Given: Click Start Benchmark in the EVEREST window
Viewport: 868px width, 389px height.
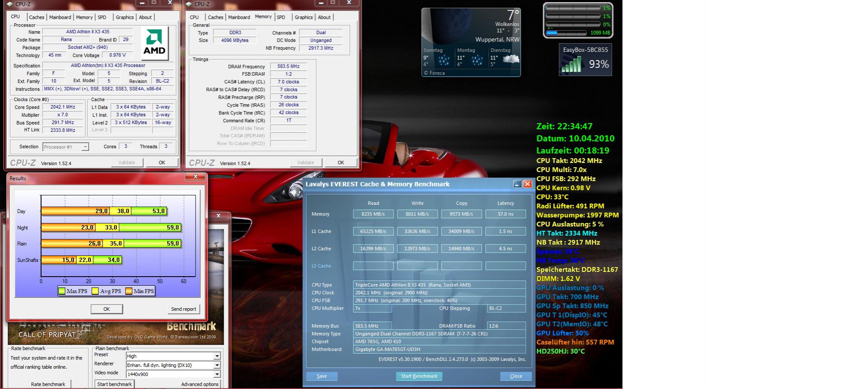Looking at the screenshot, I should (419, 376).
